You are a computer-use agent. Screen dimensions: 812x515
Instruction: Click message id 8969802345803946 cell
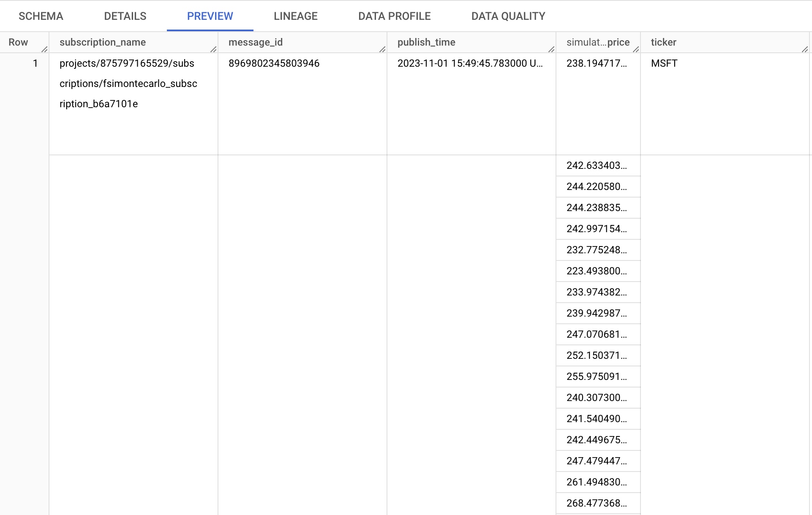click(x=274, y=63)
